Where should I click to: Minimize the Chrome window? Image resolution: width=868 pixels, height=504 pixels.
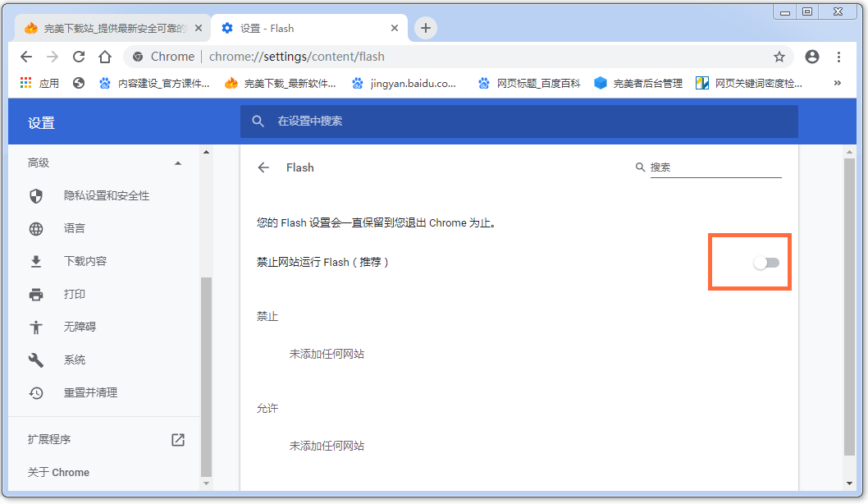pos(785,11)
